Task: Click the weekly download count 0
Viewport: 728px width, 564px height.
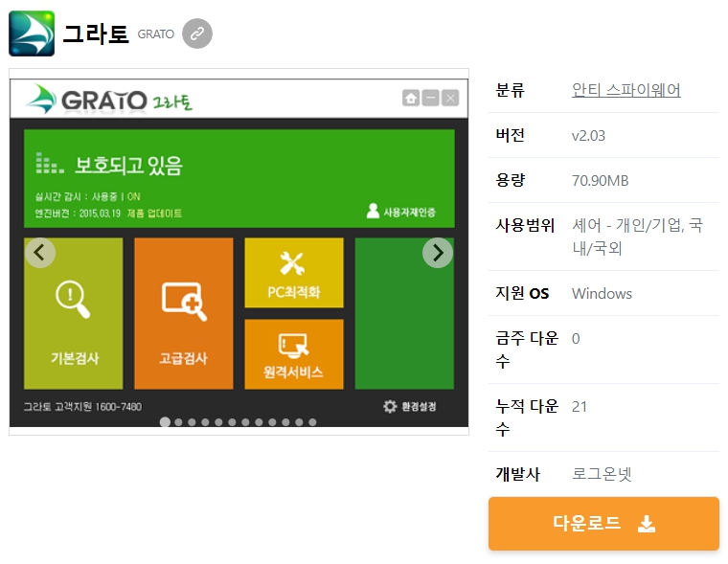Action: [576, 339]
